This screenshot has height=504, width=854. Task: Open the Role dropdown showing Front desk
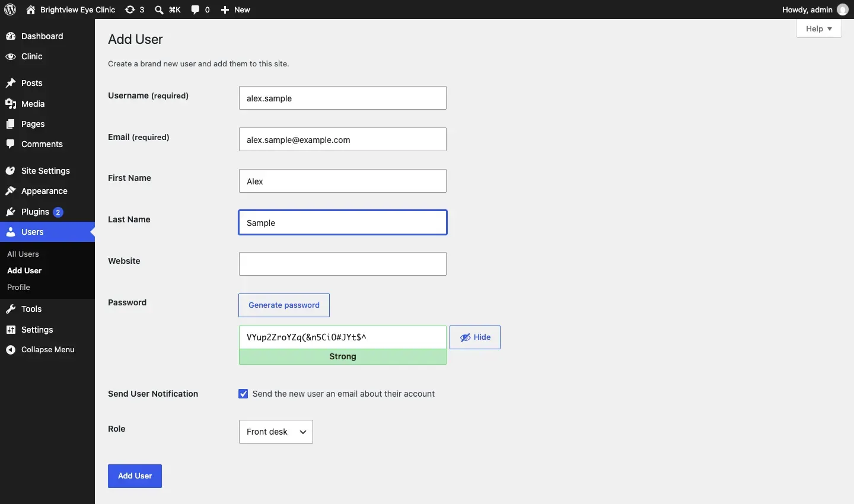click(276, 432)
